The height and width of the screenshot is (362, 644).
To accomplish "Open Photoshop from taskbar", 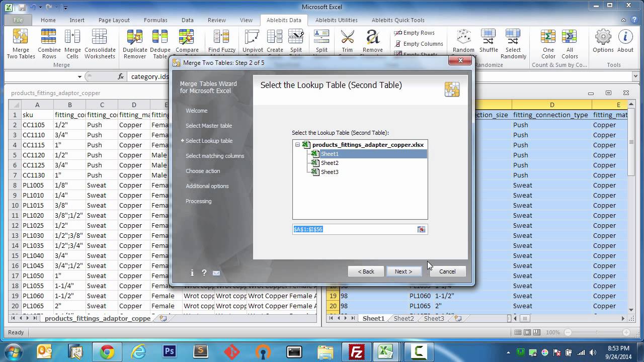I will click(x=169, y=351).
